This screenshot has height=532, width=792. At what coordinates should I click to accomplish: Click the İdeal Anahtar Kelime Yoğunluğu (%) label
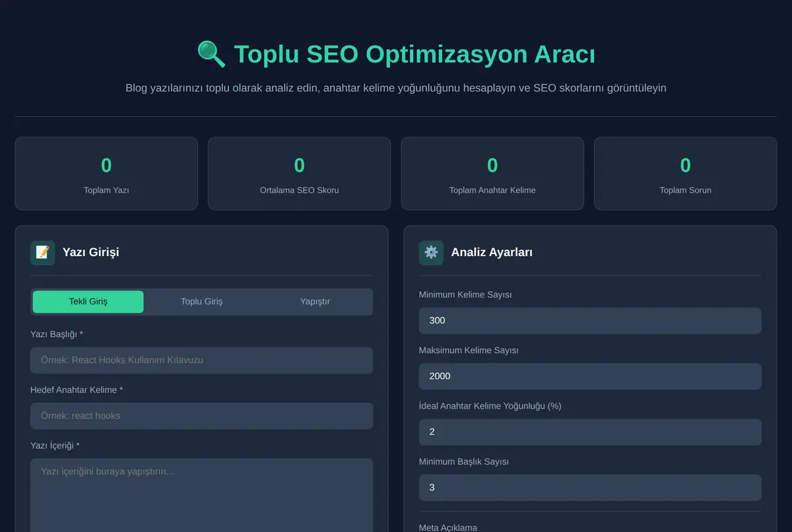pyautogui.click(x=490, y=406)
